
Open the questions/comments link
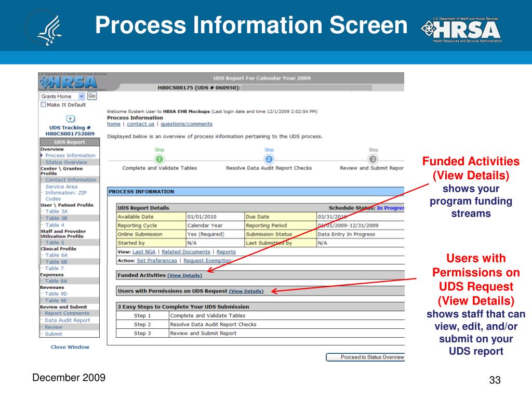pos(187,124)
